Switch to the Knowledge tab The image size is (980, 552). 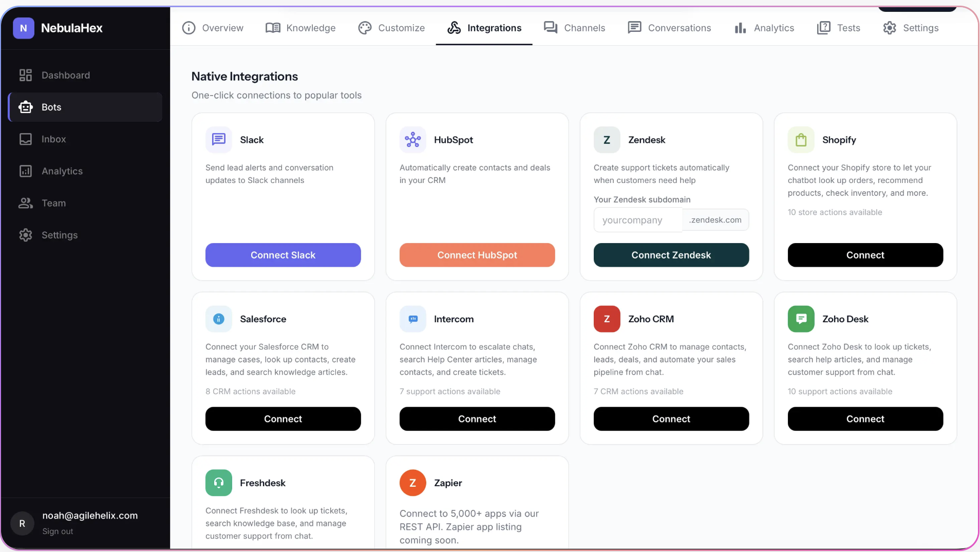point(301,28)
